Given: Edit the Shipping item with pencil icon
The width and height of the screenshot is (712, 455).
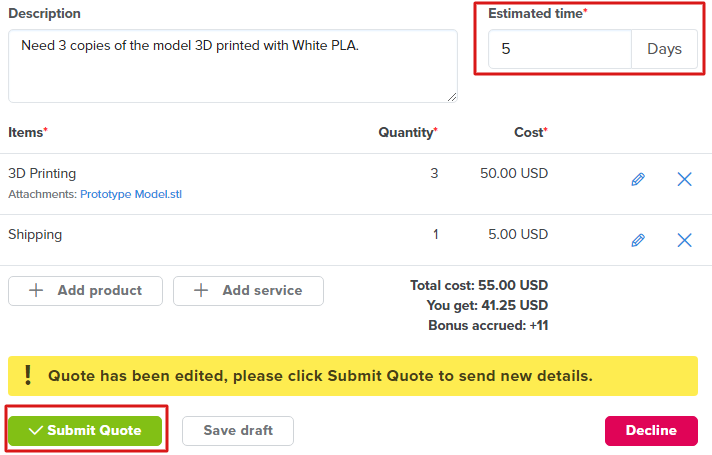Looking at the screenshot, I should [x=638, y=240].
